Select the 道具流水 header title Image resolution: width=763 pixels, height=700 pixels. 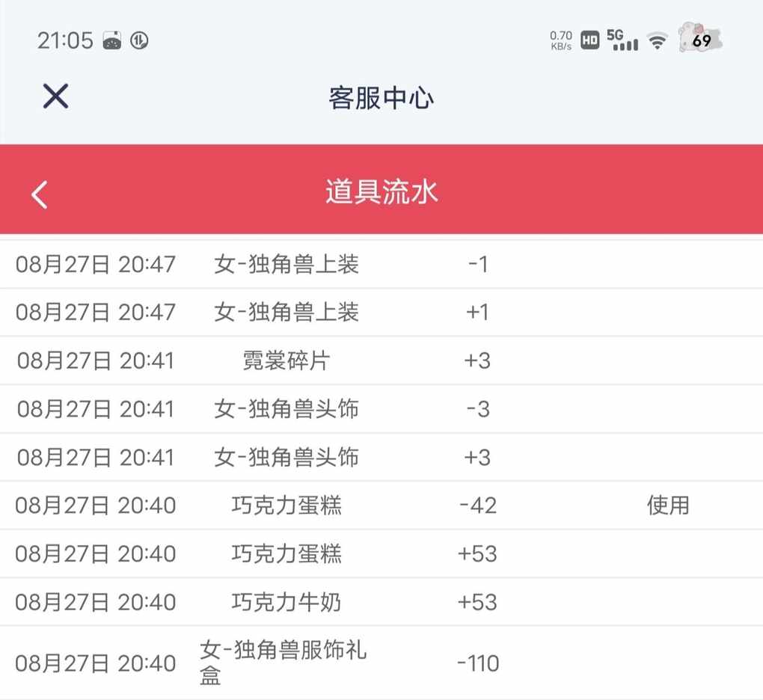click(381, 191)
